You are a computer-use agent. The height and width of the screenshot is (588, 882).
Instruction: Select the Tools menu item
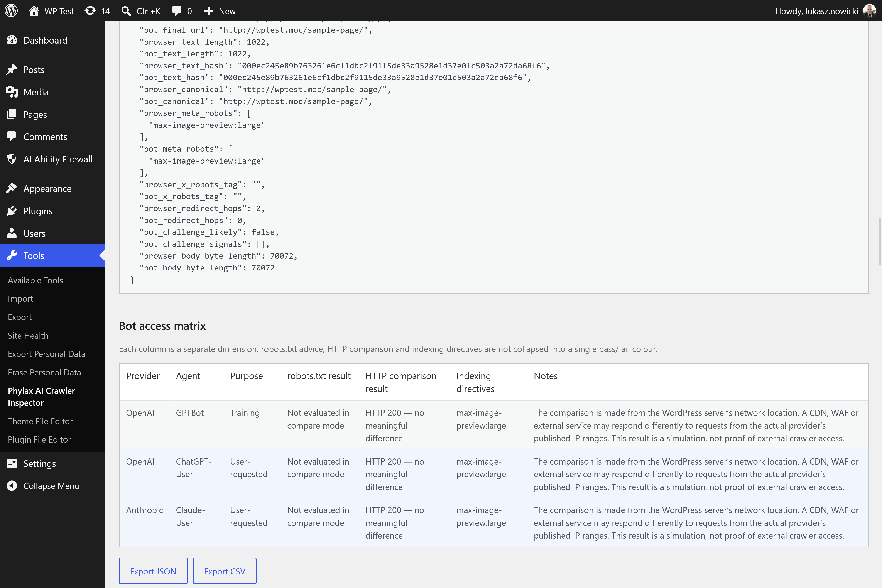tap(52, 255)
